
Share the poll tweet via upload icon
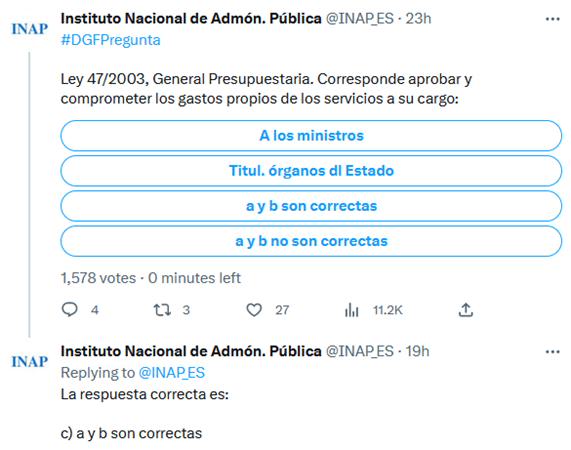tap(465, 310)
